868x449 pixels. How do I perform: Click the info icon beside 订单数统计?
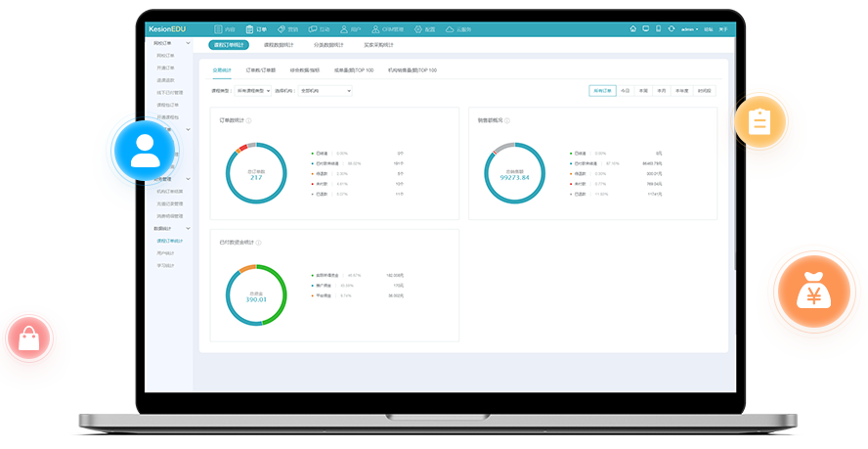click(x=248, y=120)
